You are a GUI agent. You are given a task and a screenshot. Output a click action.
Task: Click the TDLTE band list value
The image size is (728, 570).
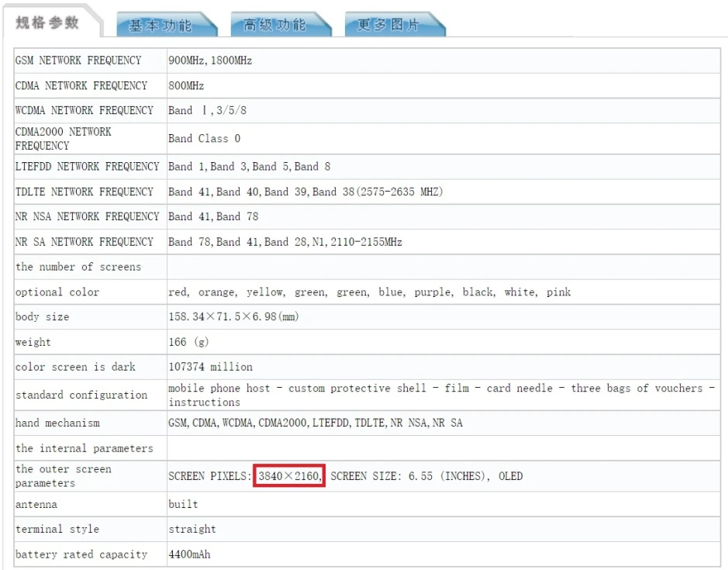[305, 192]
